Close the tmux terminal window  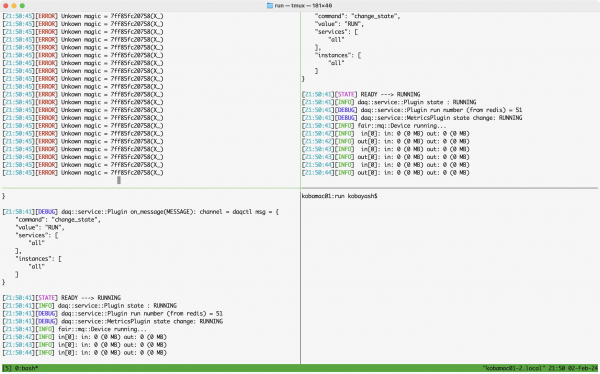coord(5,6)
